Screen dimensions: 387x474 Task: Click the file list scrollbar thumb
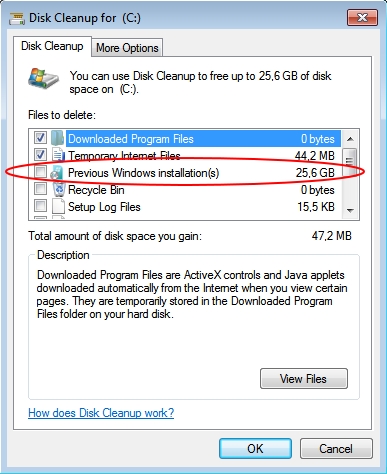(x=350, y=161)
